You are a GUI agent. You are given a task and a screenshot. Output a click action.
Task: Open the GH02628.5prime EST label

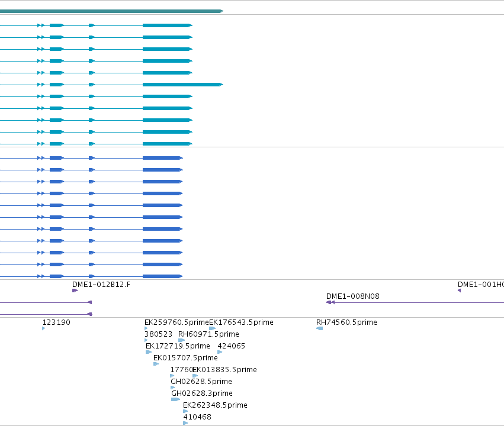[201, 382]
